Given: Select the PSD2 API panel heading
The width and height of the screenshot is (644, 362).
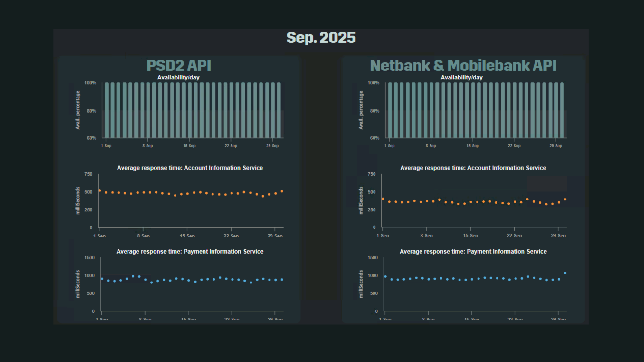Looking at the screenshot, I should [x=179, y=66].
